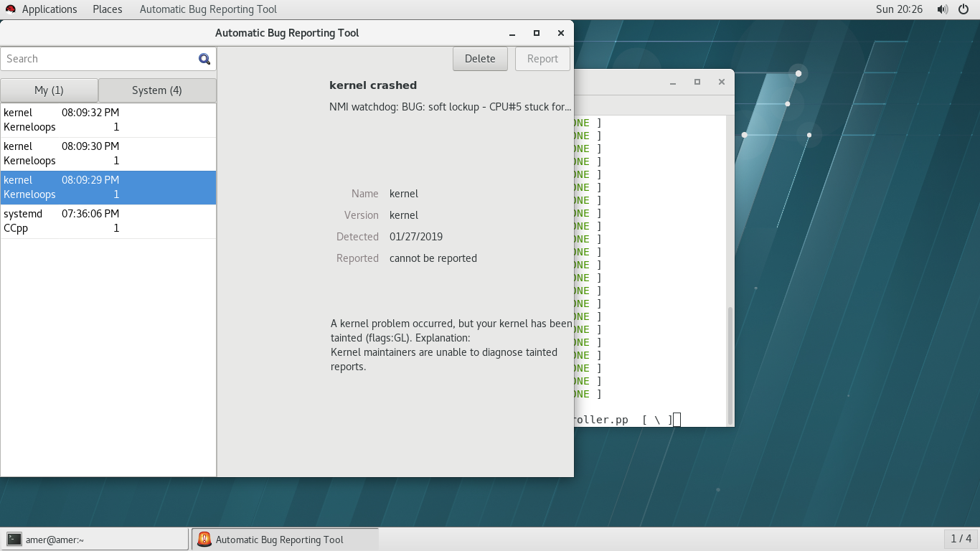Click the Delete button

480,59
